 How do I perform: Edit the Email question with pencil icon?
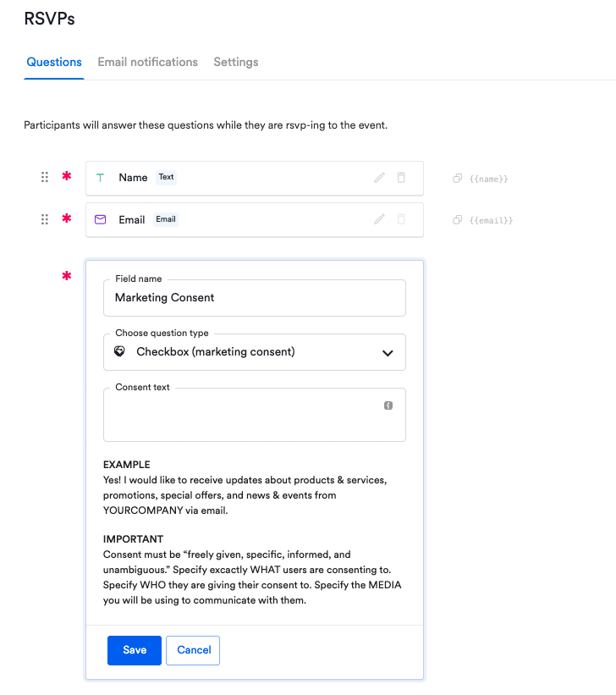[x=379, y=219]
